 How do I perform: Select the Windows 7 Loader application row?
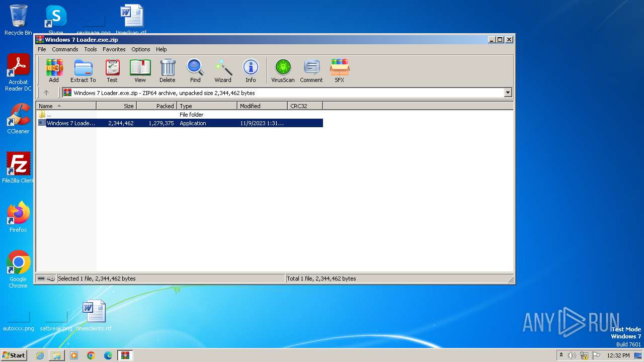[180, 123]
